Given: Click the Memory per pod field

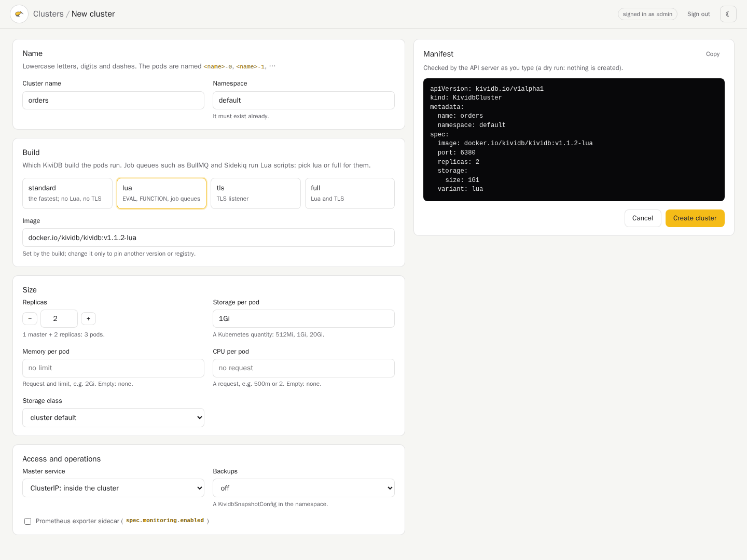Looking at the screenshot, I should tap(113, 368).
